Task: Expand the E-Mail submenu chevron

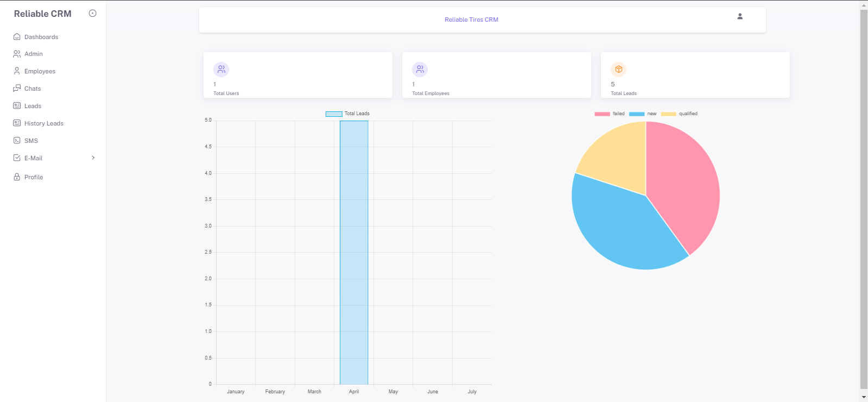Action: pyautogui.click(x=93, y=158)
